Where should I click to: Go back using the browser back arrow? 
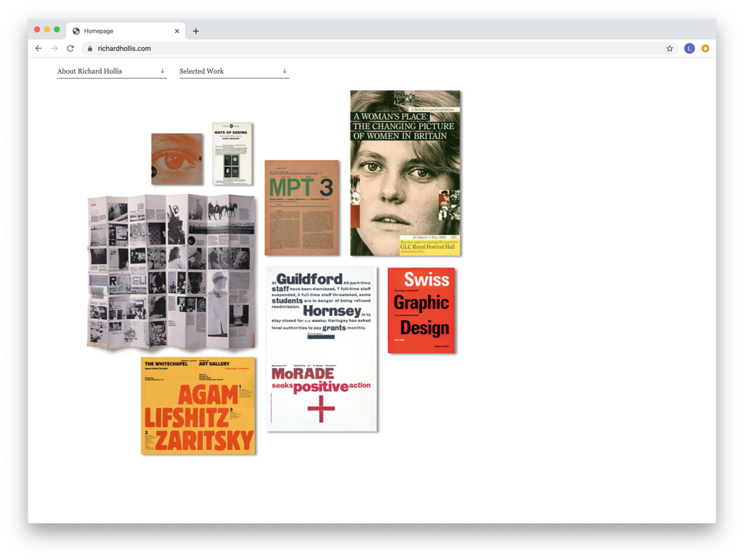pos(39,48)
